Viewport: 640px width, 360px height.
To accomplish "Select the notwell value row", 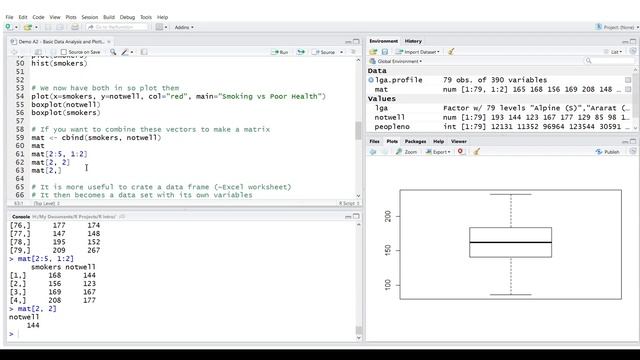I will coord(500,118).
